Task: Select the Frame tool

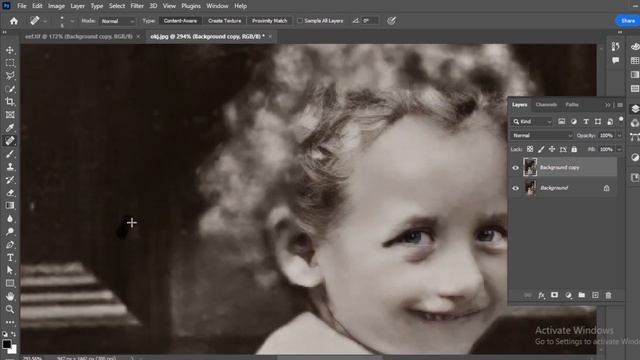Action: click(x=10, y=115)
